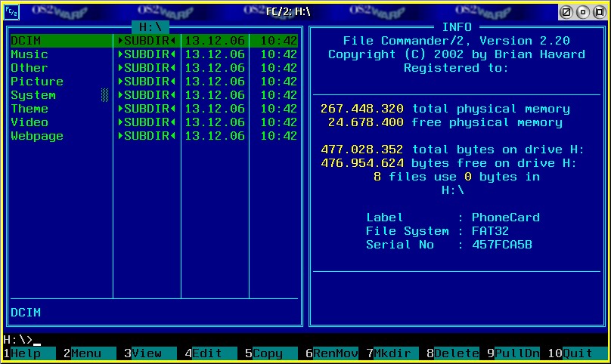
Task: Click the INFO panel title
Action: coord(457,27)
